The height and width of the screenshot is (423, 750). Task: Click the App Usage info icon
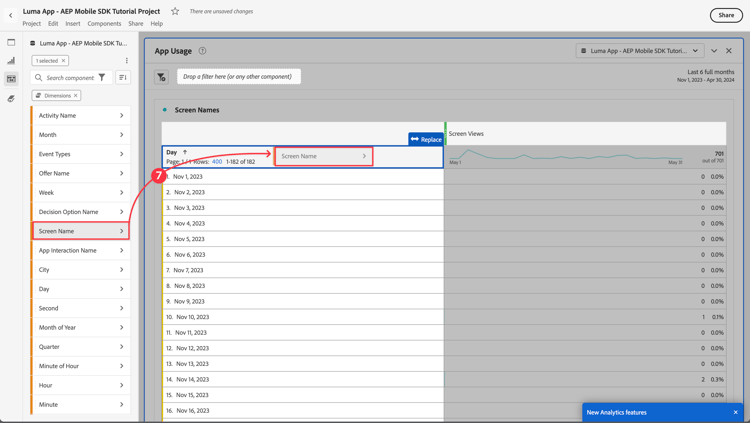point(202,51)
